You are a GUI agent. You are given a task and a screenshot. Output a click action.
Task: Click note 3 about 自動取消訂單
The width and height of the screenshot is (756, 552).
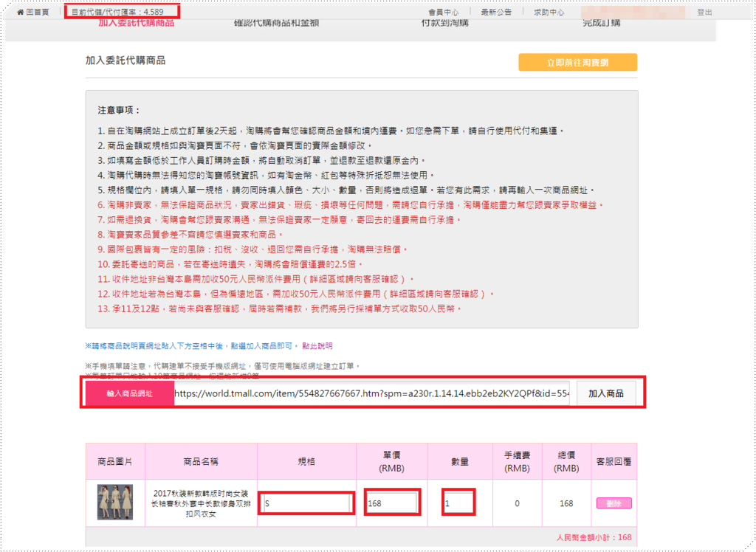[x=262, y=161]
